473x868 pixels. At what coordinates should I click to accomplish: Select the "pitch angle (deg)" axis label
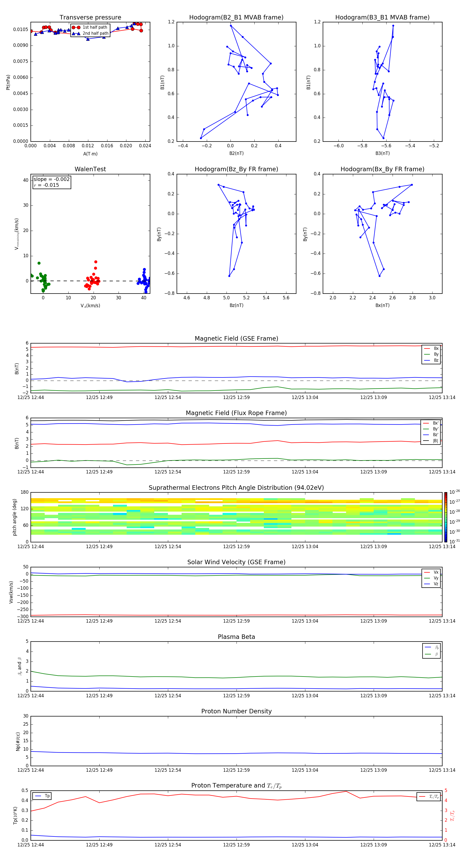[14, 517]
